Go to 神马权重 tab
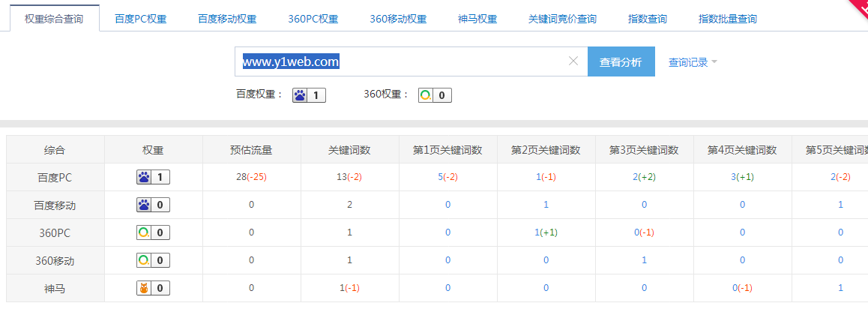The image size is (868, 309). click(477, 19)
